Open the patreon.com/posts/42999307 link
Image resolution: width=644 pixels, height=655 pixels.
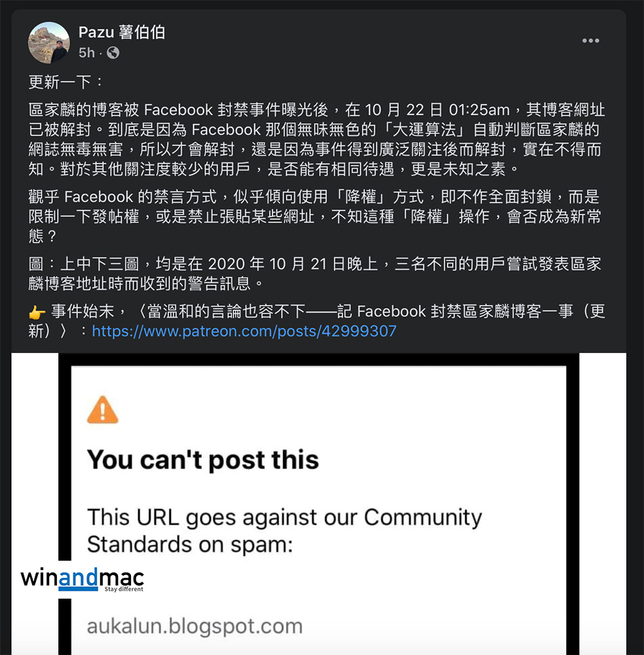pos(244,331)
